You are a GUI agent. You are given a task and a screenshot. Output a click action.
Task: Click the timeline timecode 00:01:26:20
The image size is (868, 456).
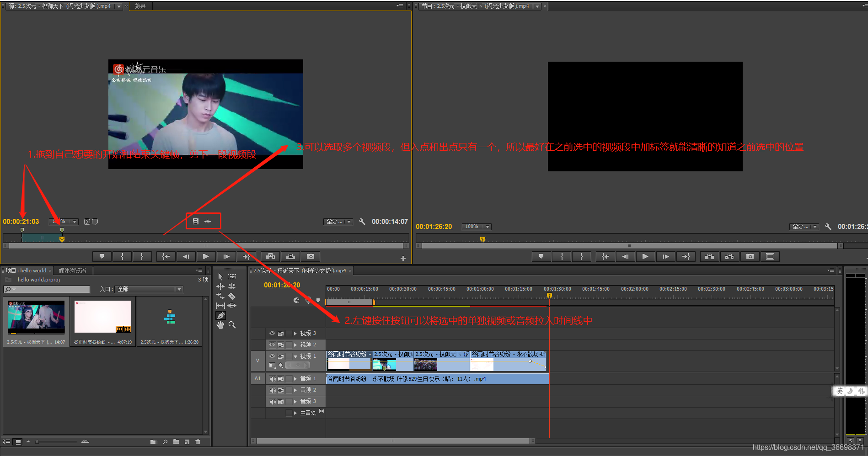click(282, 285)
